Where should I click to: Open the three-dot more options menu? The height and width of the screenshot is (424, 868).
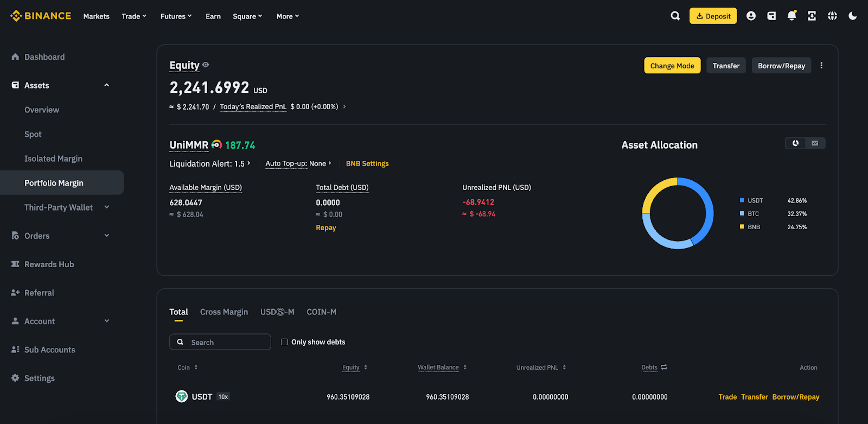pyautogui.click(x=821, y=66)
